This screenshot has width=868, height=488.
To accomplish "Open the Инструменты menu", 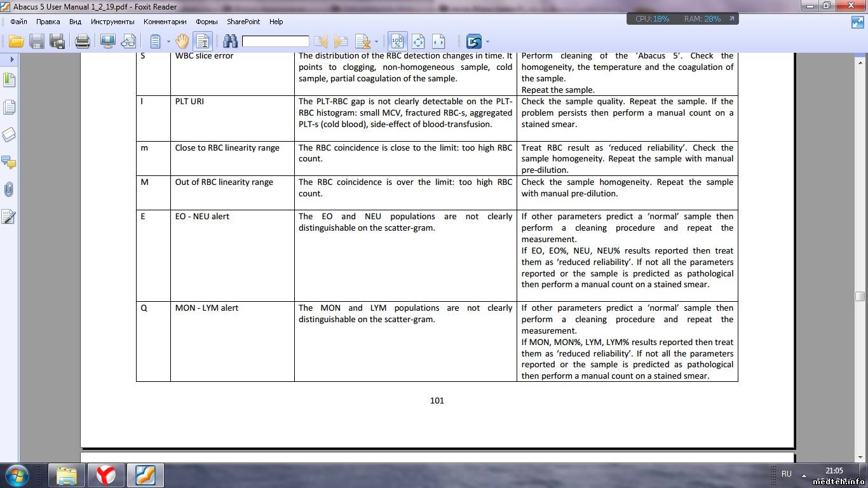I will [x=112, y=22].
